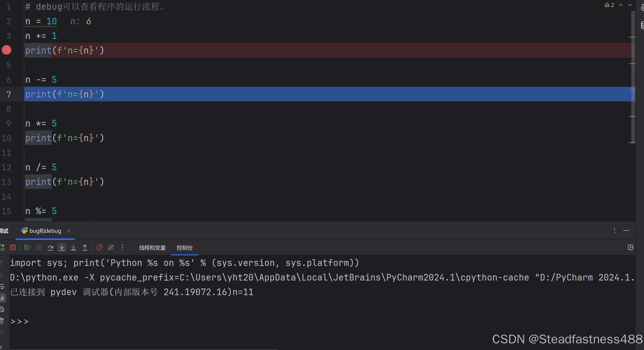This screenshot has width=644, height=350.
Task: Jump to next highlighted warning with the down chevron
Action: [x=630, y=5]
